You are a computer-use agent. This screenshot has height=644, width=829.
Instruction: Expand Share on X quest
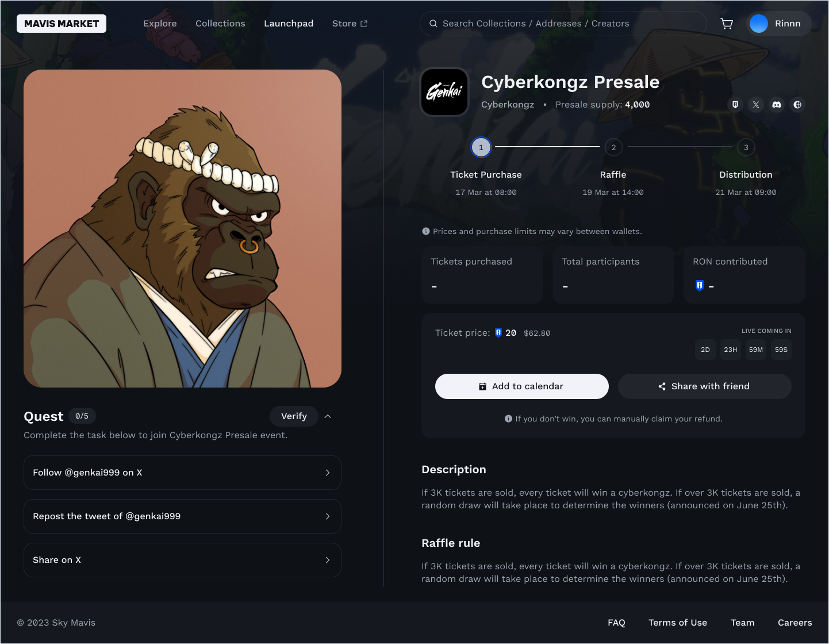coord(182,560)
